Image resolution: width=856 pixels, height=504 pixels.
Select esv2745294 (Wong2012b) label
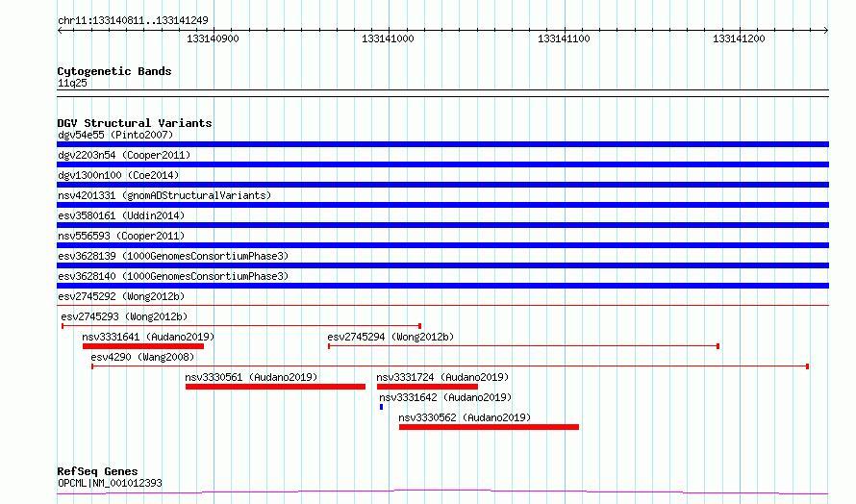point(390,337)
